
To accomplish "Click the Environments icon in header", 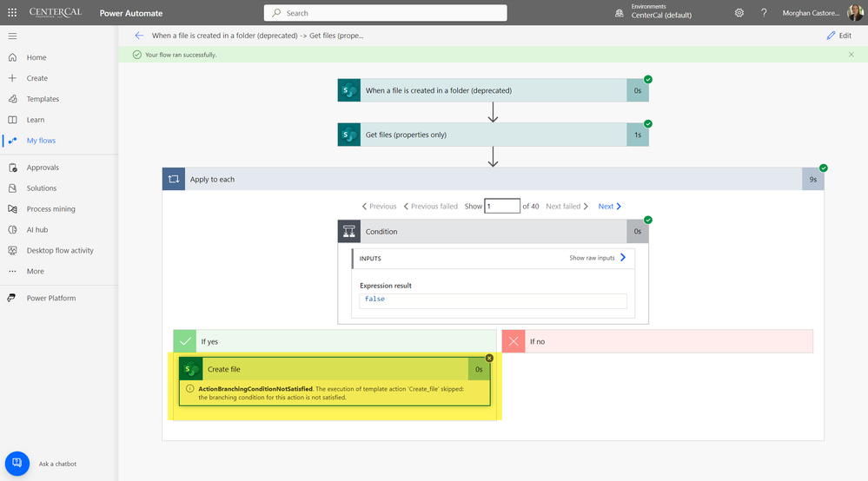I will coord(619,13).
